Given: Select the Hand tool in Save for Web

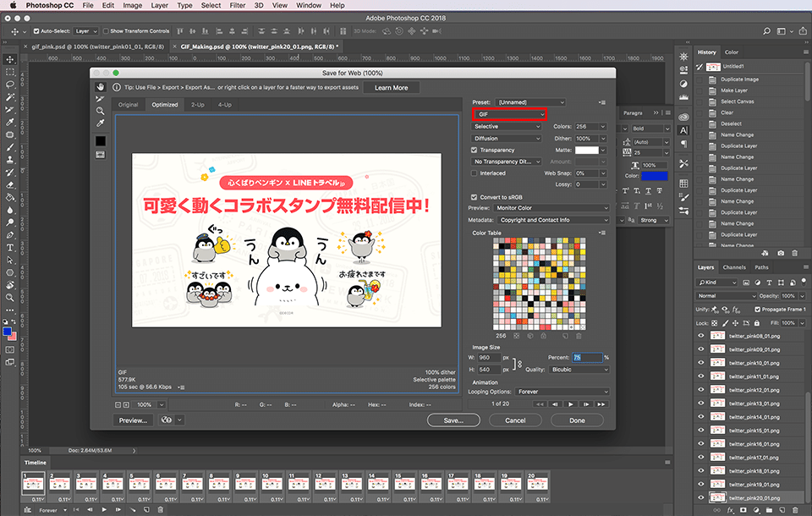Looking at the screenshot, I should click(100, 86).
